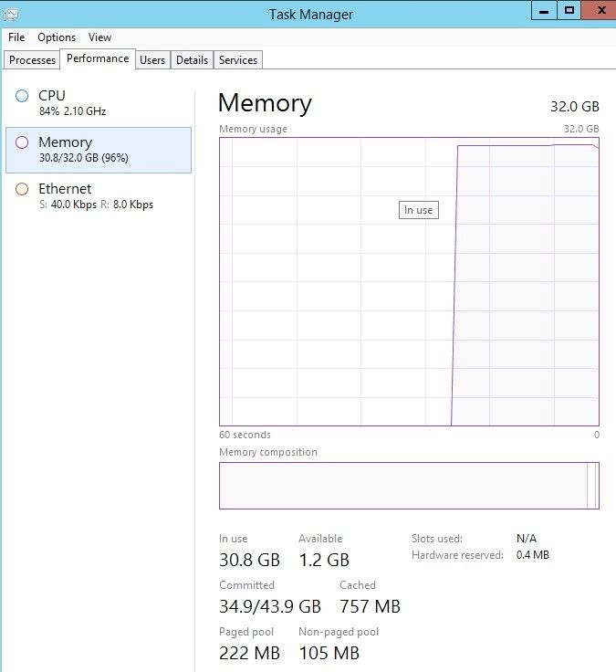616x672 pixels.
Task: Click the In use tooltip label
Action: coord(418,210)
